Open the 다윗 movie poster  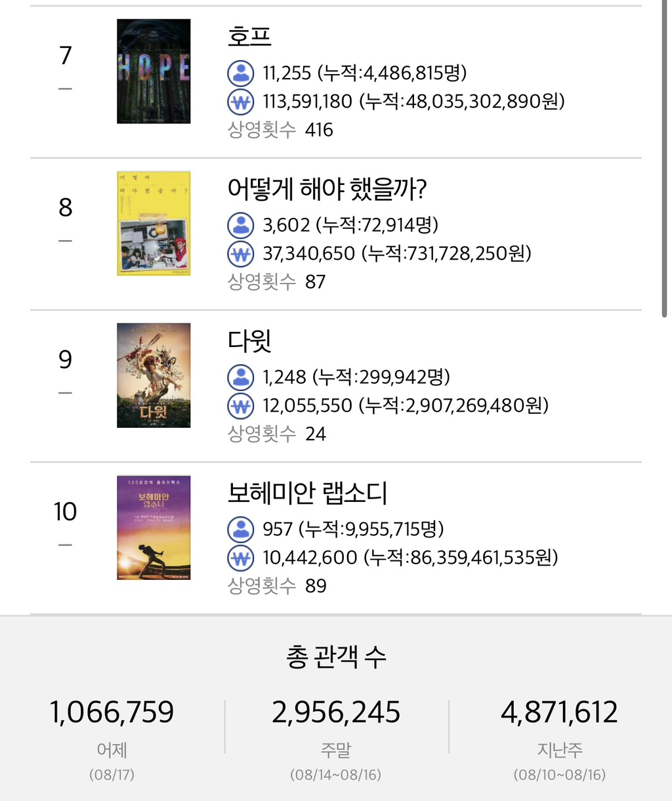click(x=154, y=376)
